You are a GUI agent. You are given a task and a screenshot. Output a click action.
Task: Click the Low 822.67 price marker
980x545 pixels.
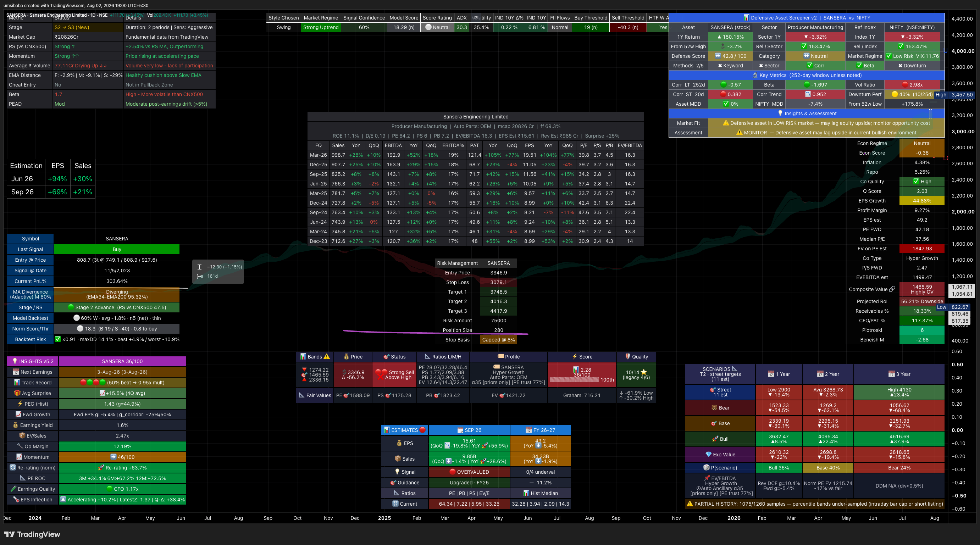tap(953, 307)
